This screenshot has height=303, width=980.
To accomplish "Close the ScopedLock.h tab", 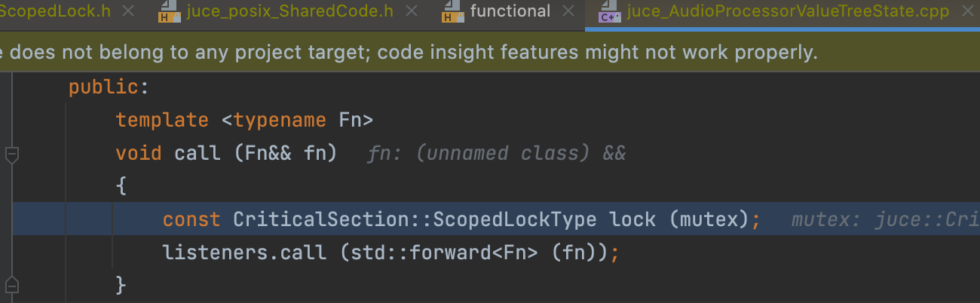I will pyautogui.click(x=127, y=12).
